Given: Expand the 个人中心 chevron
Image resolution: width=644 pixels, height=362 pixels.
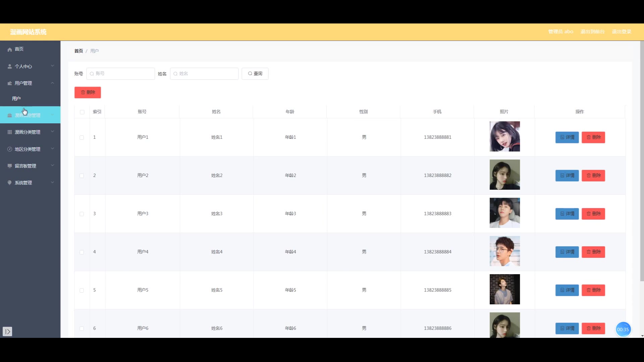Looking at the screenshot, I should click(x=52, y=66).
